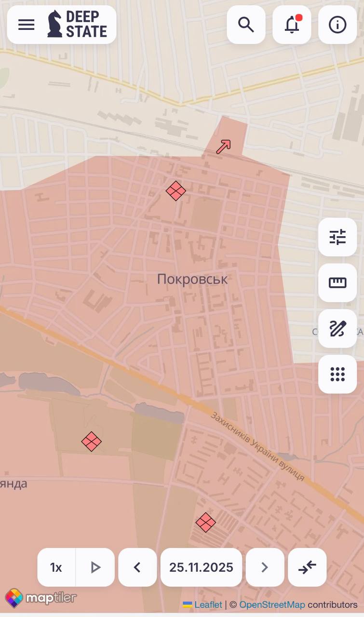Open the dotted grid apps menu

point(337,375)
